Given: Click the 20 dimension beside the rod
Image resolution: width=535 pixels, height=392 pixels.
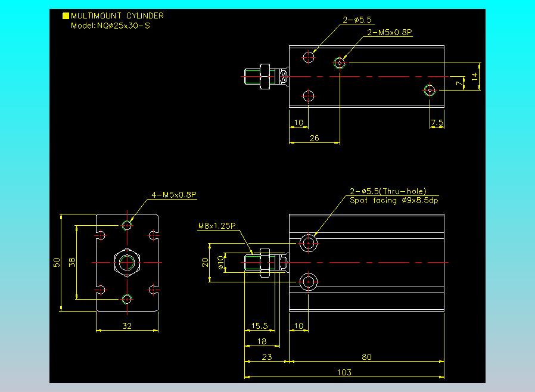Looking at the screenshot, I should pyautogui.click(x=205, y=262).
